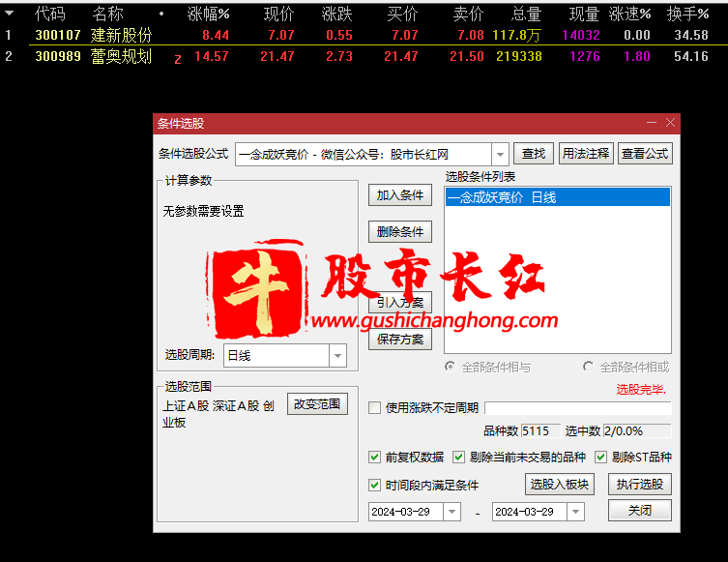Image resolution: width=728 pixels, height=562 pixels.
Task: Expand the 条件选股公式 formula dropdown
Action: pos(500,154)
